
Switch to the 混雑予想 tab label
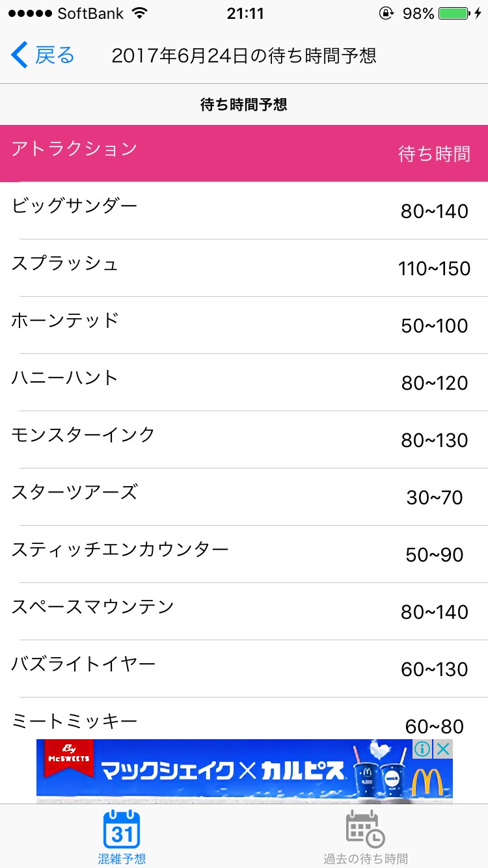click(x=122, y=859)
